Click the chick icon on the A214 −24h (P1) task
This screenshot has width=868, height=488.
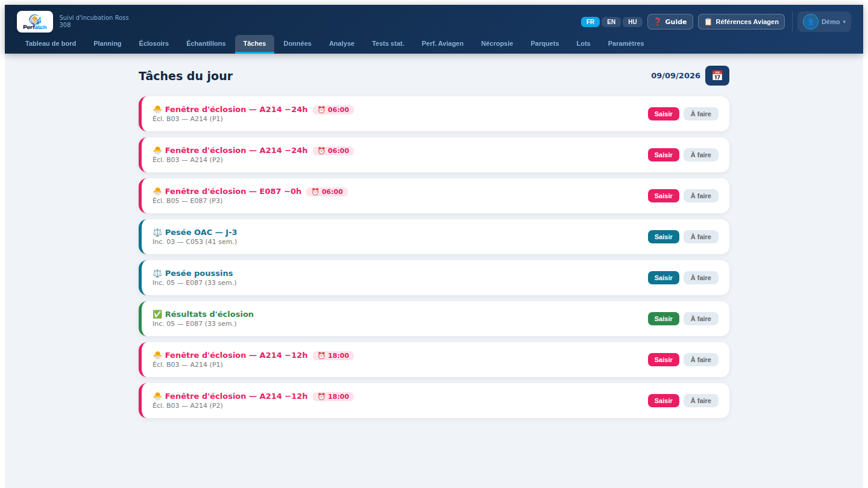[x=157, y=110]
